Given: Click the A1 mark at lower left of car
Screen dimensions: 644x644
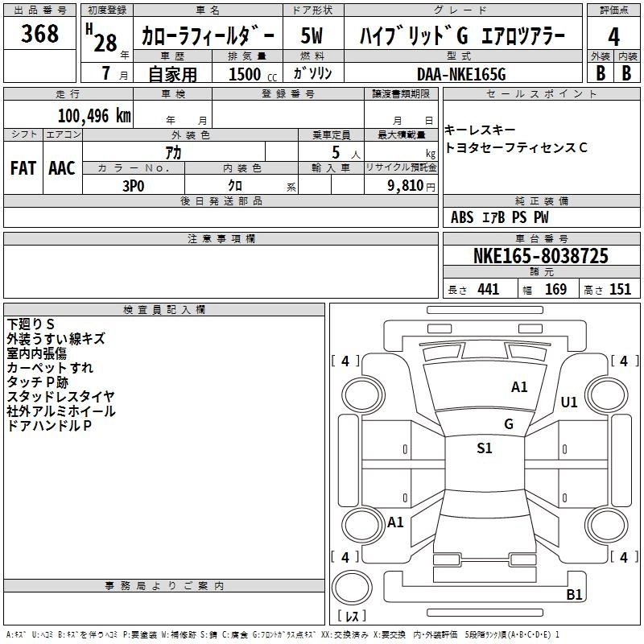Looking at the screenshot, I should click(x=395, y=522).
